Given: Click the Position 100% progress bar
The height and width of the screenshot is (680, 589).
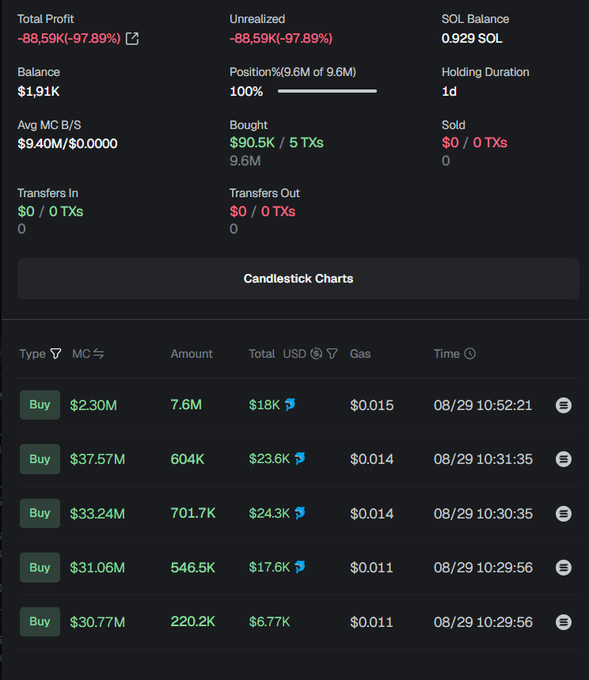Looking at the screenshot, I should 327,91.
